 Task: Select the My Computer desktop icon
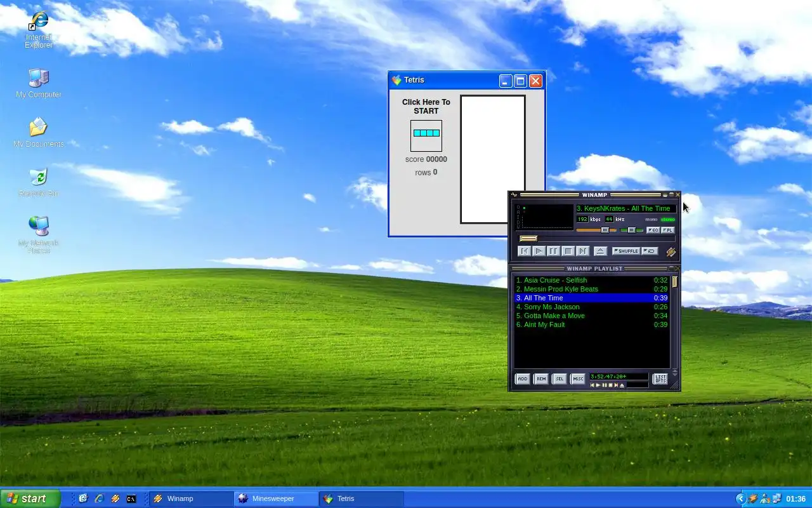pyautogui.click(x=39, y=83)
